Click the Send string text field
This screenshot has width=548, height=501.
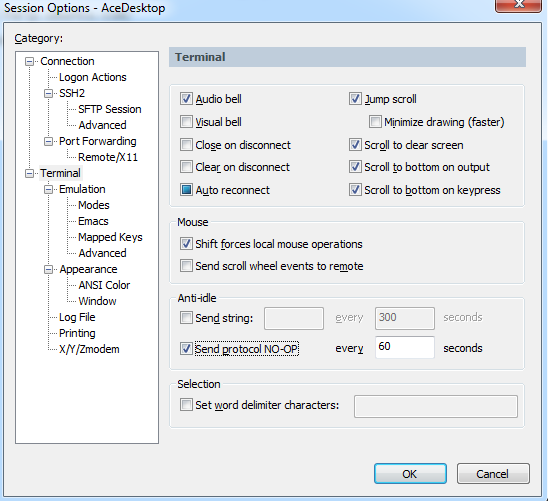294,318
